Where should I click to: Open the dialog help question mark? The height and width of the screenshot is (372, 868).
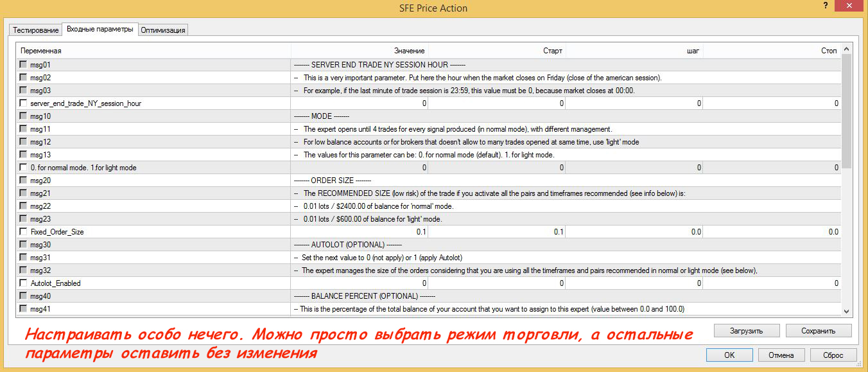824,5
